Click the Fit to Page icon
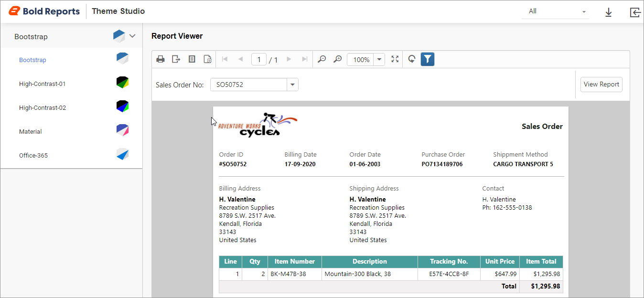Screen dimensions: 644x298 click(395, 59)
